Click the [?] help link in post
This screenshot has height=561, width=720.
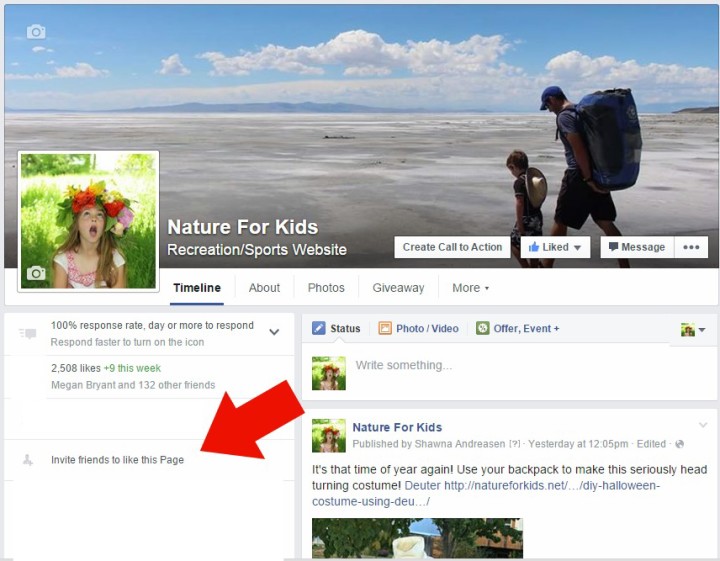(x=515, y=444)
